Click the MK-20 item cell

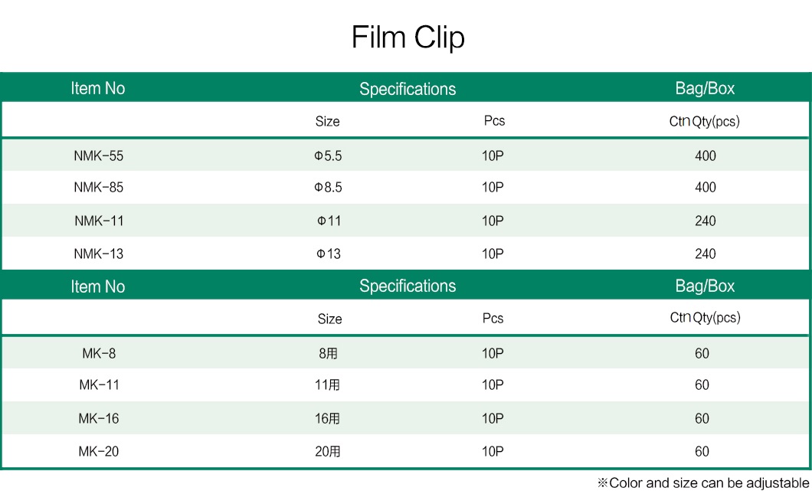click(x=98, y=452)
